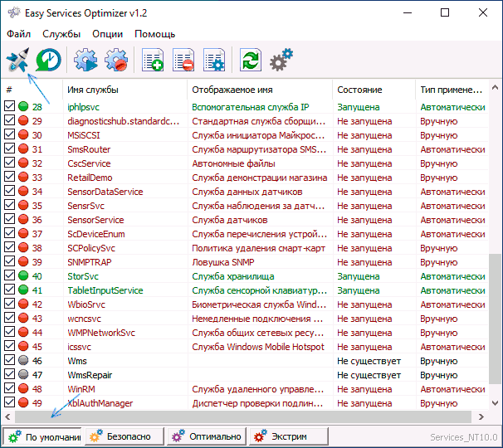The height and width of the screenshot is (448, 503).
Task: Click the horizontal scrollbar thumb
Action: coord(243,416)
